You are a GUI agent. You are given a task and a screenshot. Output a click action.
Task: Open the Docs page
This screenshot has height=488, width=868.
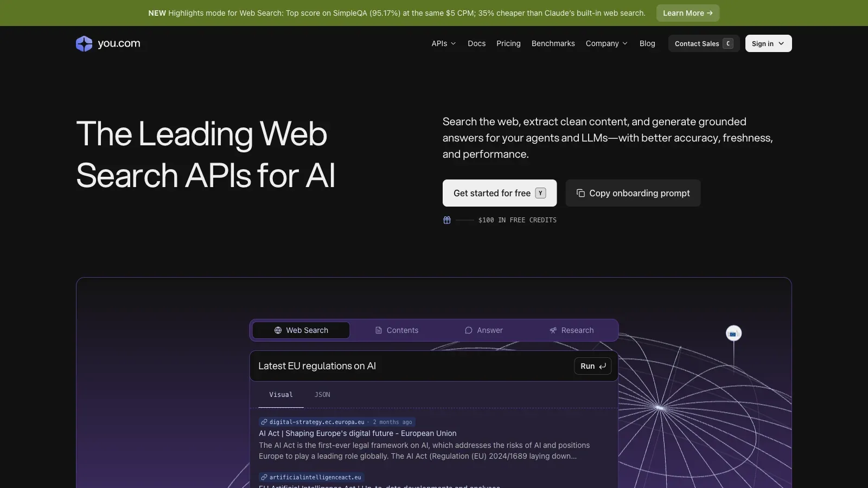476,43
